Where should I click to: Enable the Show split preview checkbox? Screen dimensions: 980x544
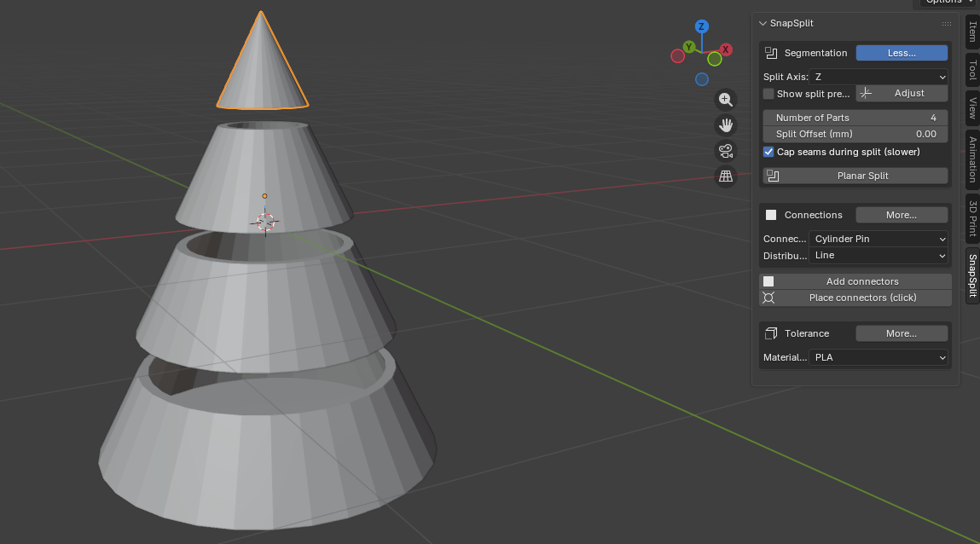[768, 94]
